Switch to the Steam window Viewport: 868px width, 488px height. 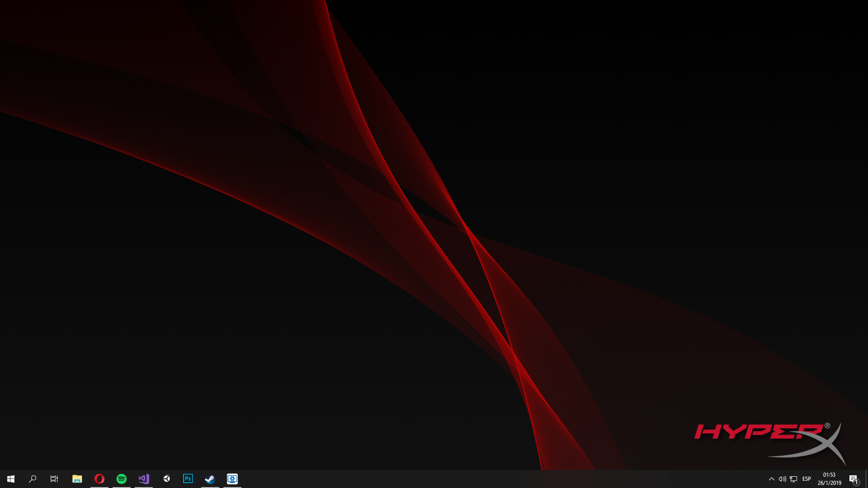[210, 479]
